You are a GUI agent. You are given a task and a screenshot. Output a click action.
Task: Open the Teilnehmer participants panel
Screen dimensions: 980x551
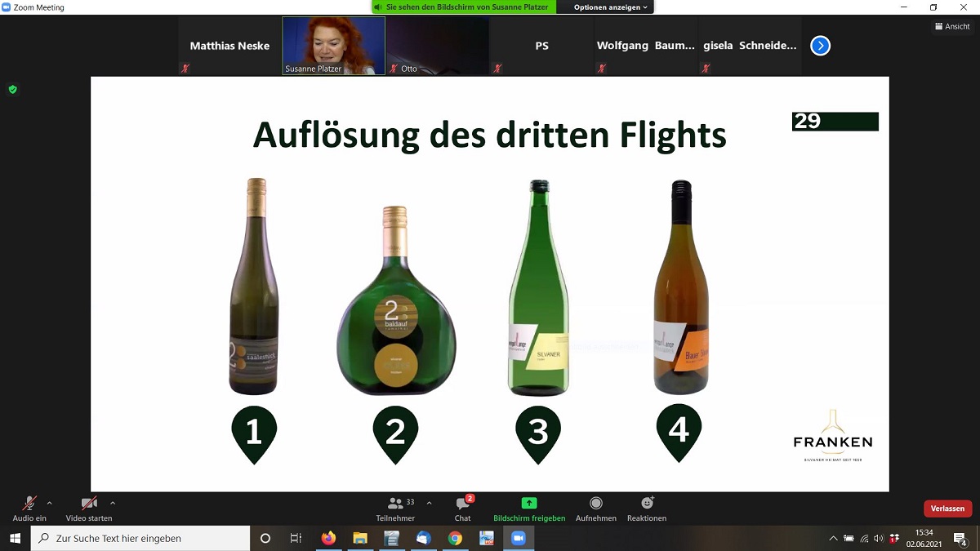(396, 509)
